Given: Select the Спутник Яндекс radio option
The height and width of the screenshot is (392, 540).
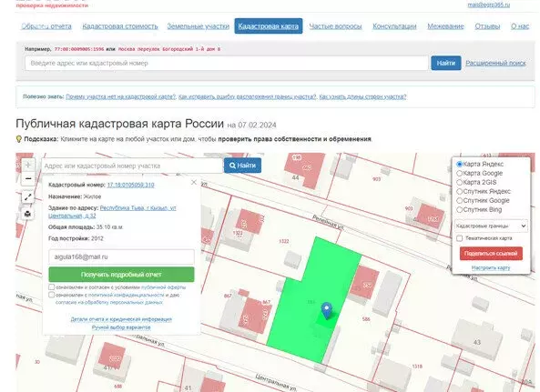Looking at the screenshot, I should point(459,192).
